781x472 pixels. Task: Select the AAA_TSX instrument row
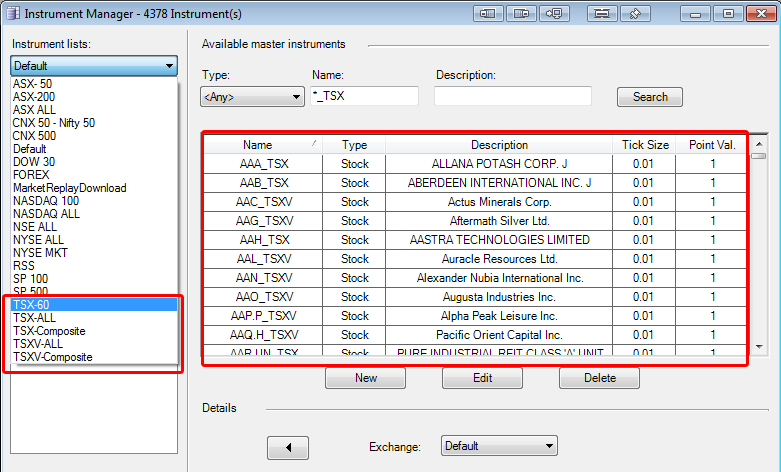click(x=475, y=164)
